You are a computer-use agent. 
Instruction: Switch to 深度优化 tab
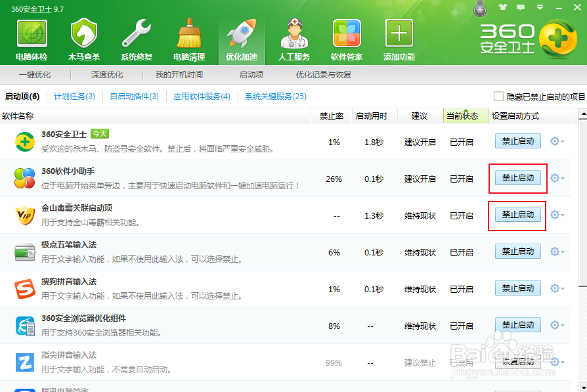(106, 74)
